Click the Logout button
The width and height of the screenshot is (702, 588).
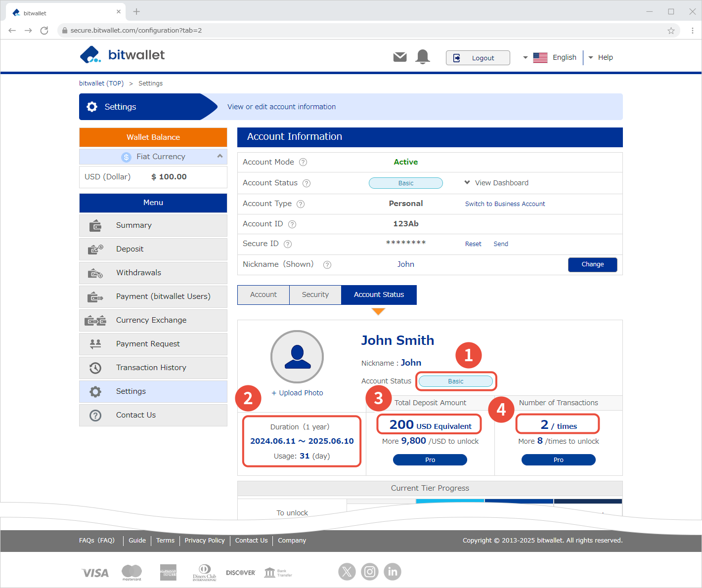[478, 58]
